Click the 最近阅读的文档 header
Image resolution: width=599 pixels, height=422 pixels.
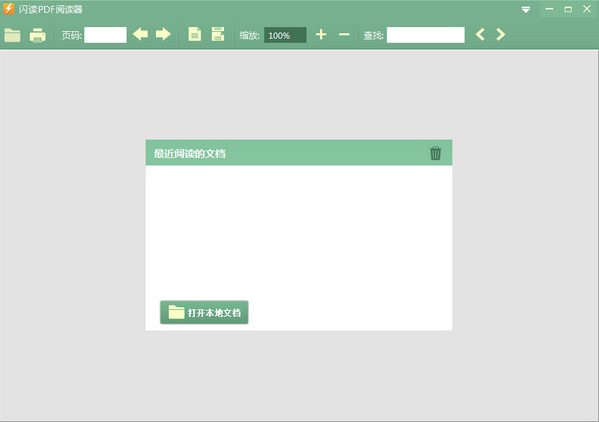click(189, 154)
